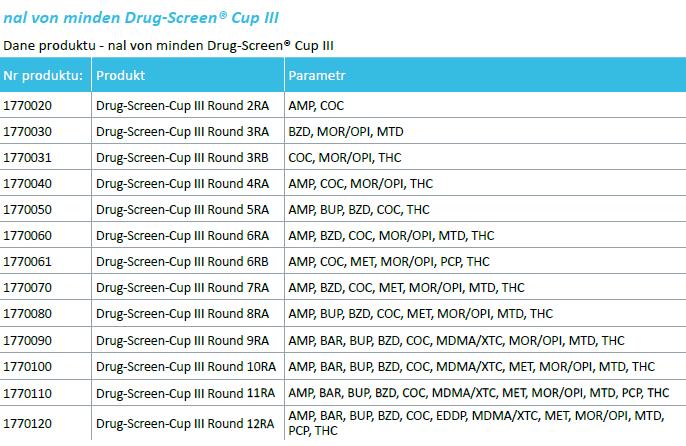686x446 pixels.
Task: Select the 'Parametr' column header
Action: point(317,75)
